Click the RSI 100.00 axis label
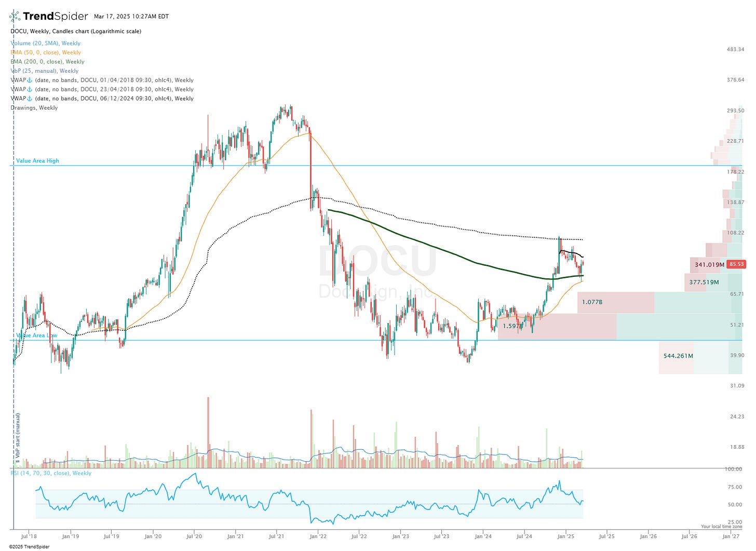This screenshot has height=551, width=756. click(x=734, y=469)
